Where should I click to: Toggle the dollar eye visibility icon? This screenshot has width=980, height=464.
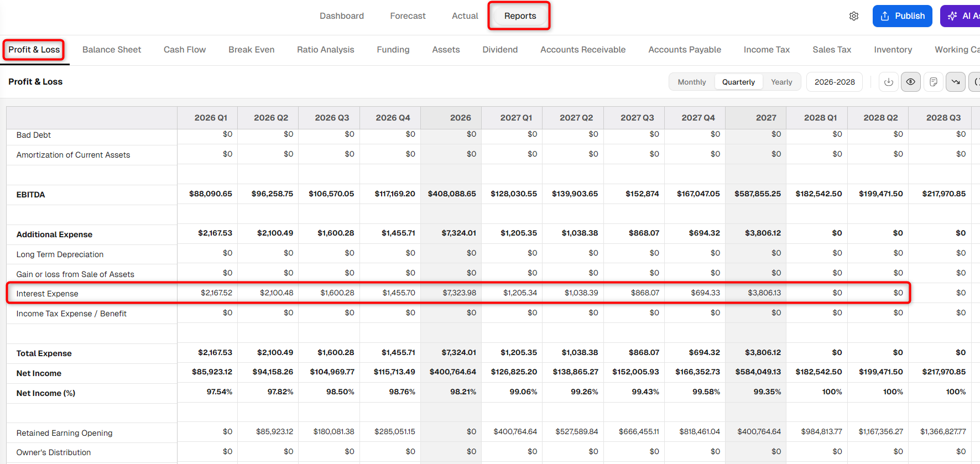[x=911, y=82]
